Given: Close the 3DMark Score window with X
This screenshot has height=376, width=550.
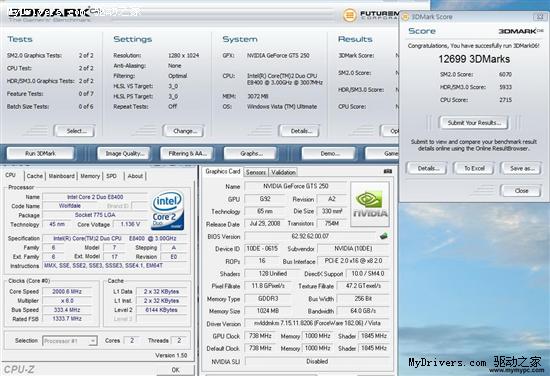Looking at the screenshot, I should coord(539,16).
